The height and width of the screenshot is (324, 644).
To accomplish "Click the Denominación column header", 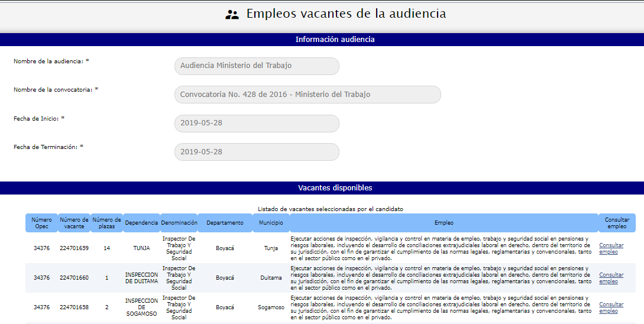I will click(x=179, y=223).
